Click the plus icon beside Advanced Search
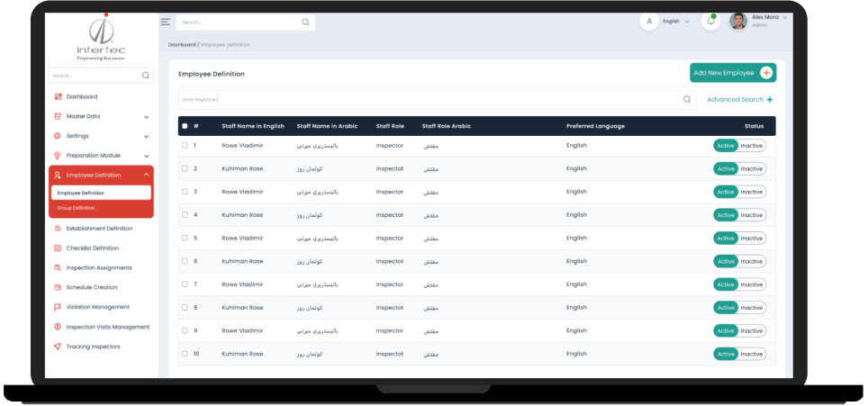This screenshot has width=868, height=406. click(x=770, y=100)
